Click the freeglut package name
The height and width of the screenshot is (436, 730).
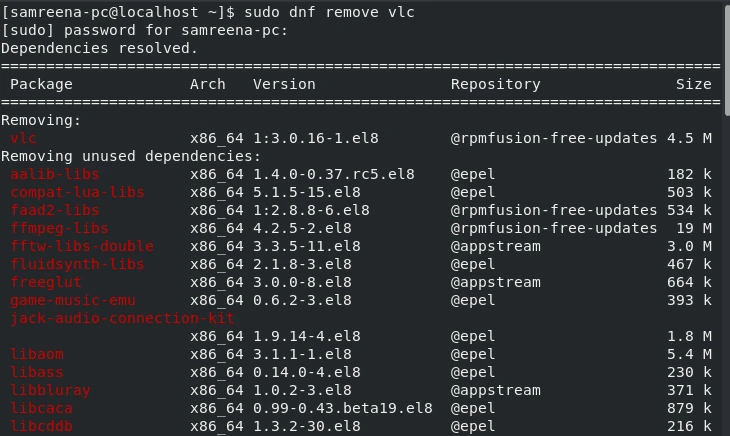coord(46,282)
